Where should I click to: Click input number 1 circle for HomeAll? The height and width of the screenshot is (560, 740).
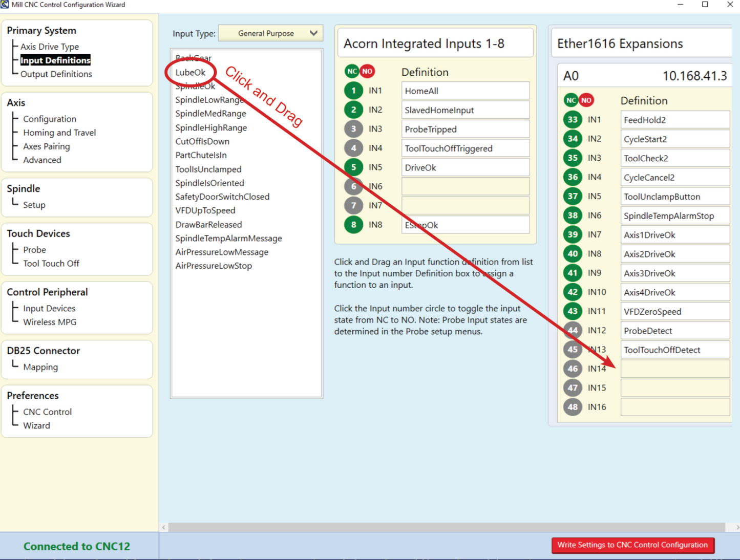(x=353, y=91)
